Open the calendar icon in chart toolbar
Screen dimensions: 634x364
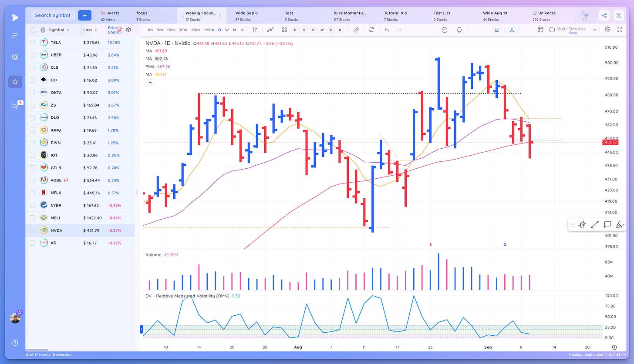point(445,30)
